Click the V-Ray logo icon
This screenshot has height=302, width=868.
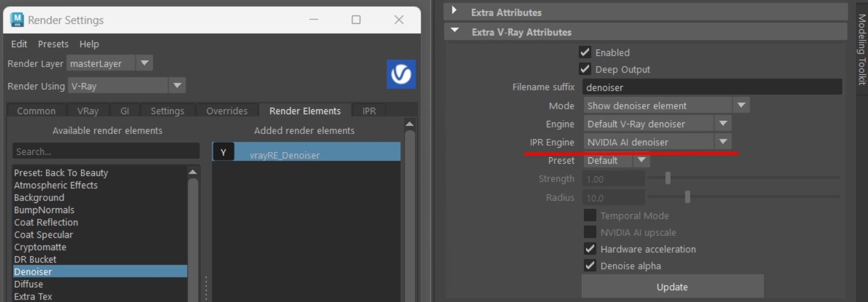(401, 74)
